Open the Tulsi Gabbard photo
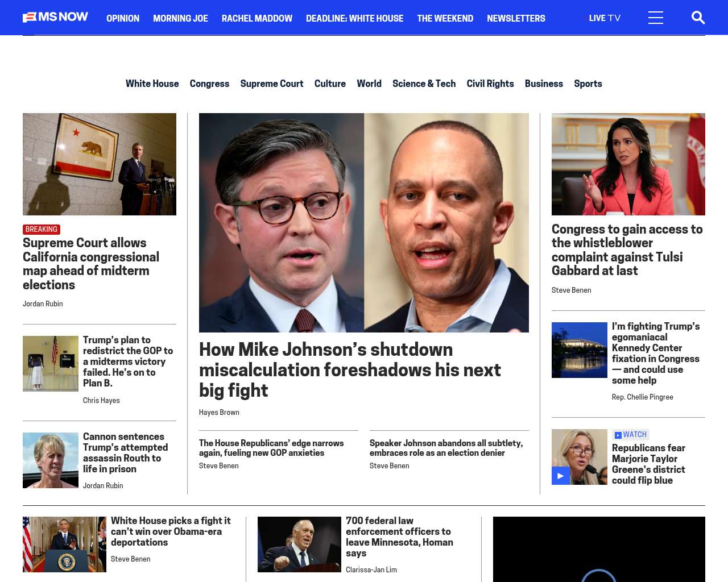728x582 pixels. tap(628, 164)
